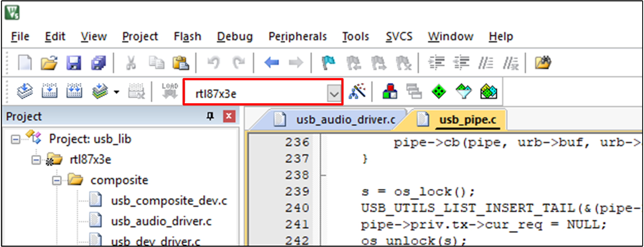Click the Paste clipboard icon
Viewport: 644px width, 247px height.
pos(181,63)
